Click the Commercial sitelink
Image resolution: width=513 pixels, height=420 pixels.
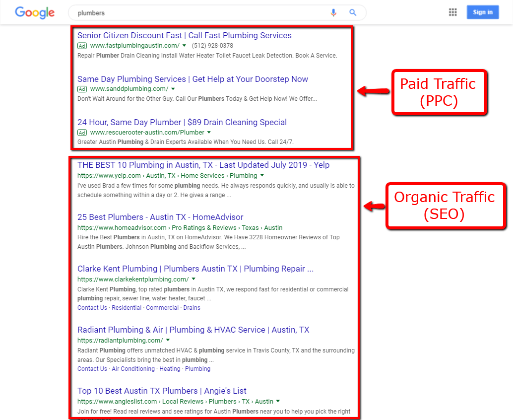(162, 308)
